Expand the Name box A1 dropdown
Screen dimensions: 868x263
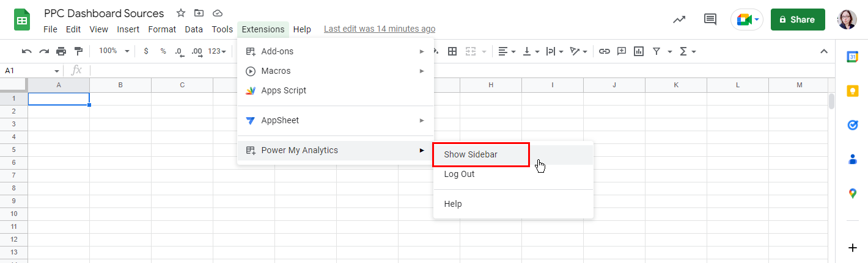[57, 71]
